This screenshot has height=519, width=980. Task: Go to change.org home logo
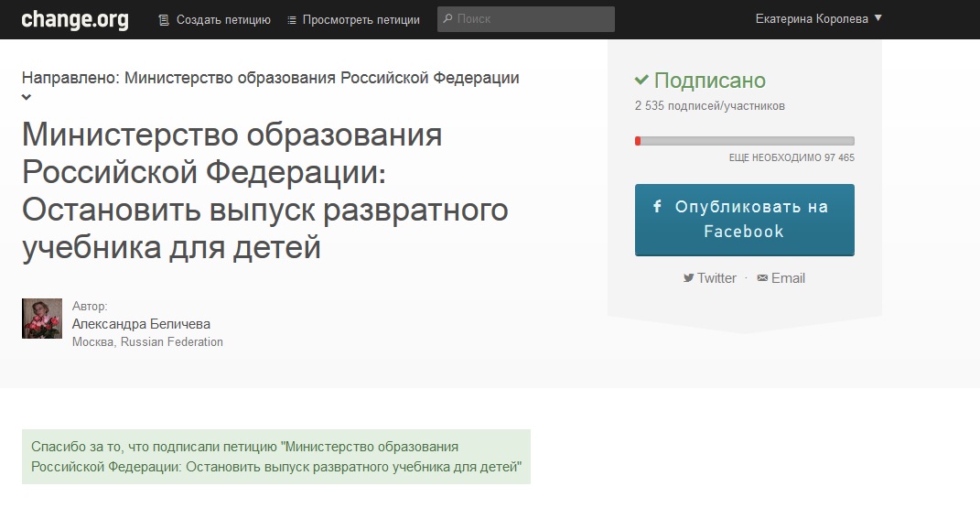point(75,20)
